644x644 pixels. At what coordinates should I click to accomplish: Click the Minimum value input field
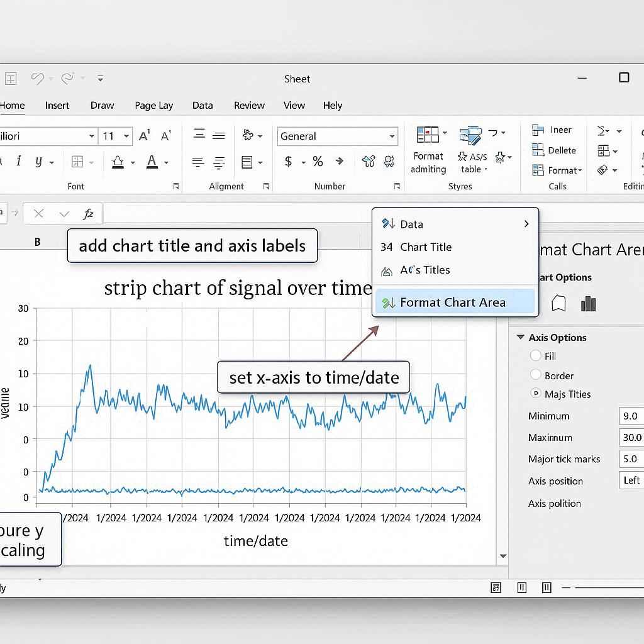(631, 416)
